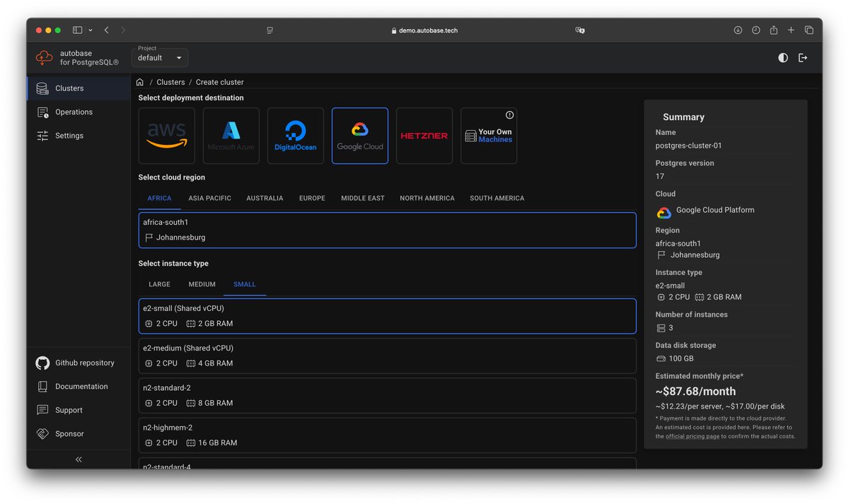Choose the Microsoft Azure provider card

point(231,136)
